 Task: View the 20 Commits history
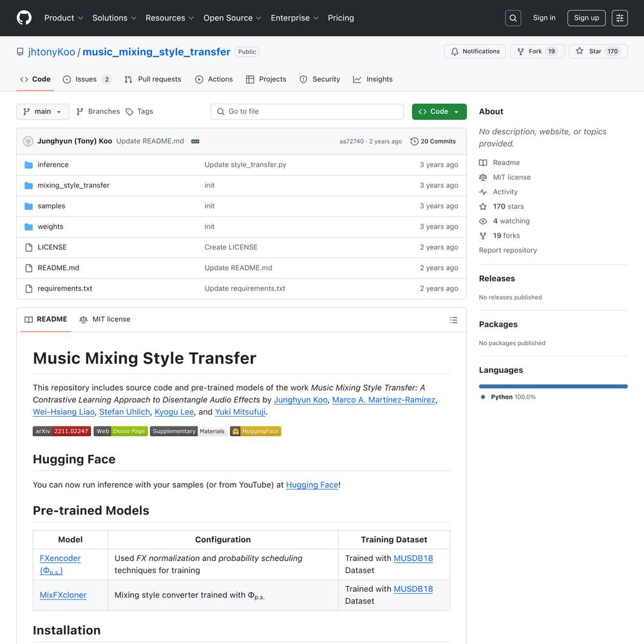(433, 141)
